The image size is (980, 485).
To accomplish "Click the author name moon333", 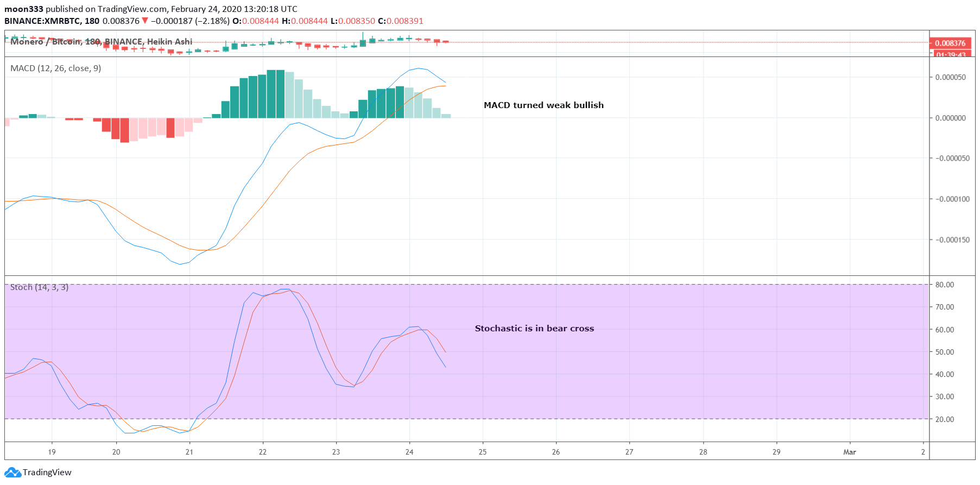I will pos(24,9).
